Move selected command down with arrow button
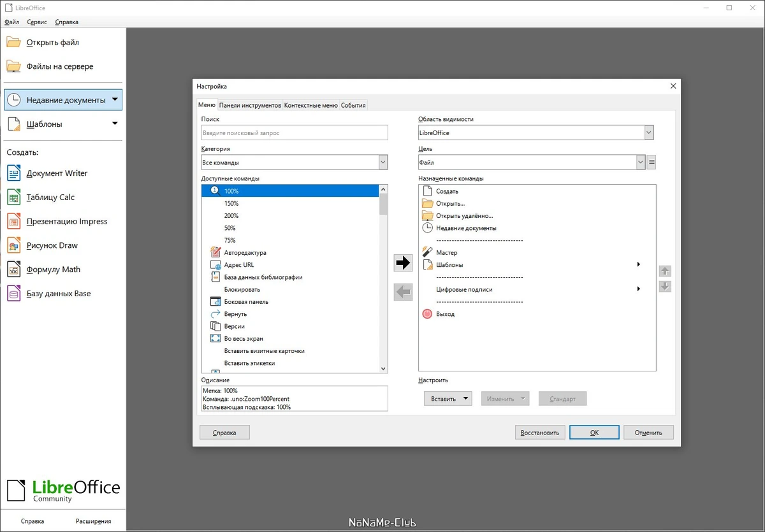 click(x=665, y=287)
